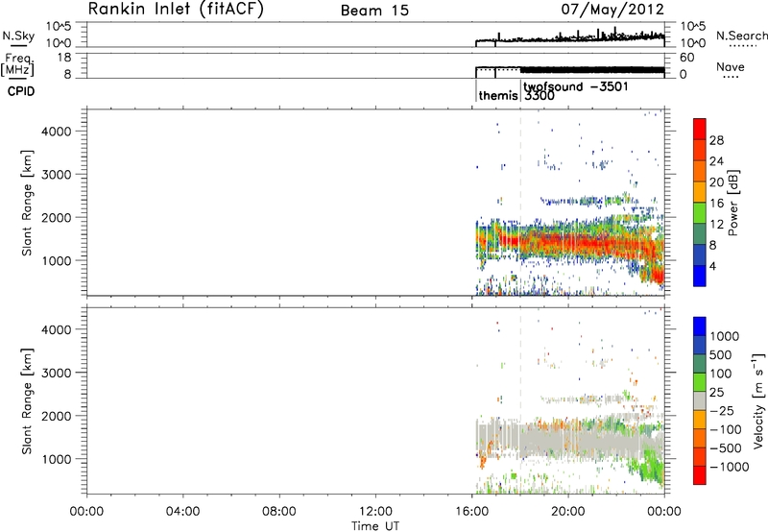The image size is (768, 532).
Task: Click the '20:00' time tick label
Action: coord(568,512)
